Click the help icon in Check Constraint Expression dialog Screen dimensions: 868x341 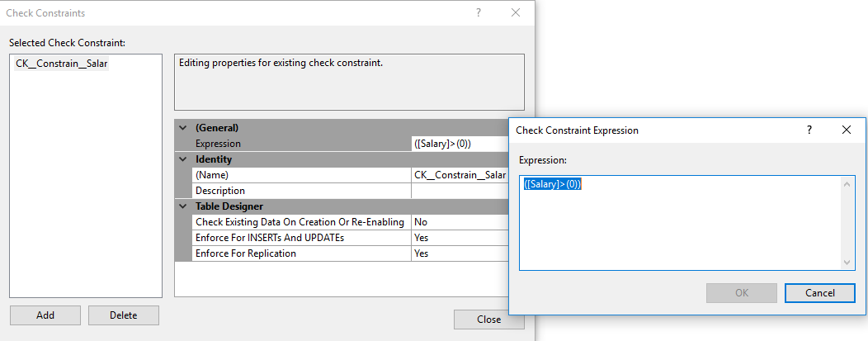(x=809, y=130)
